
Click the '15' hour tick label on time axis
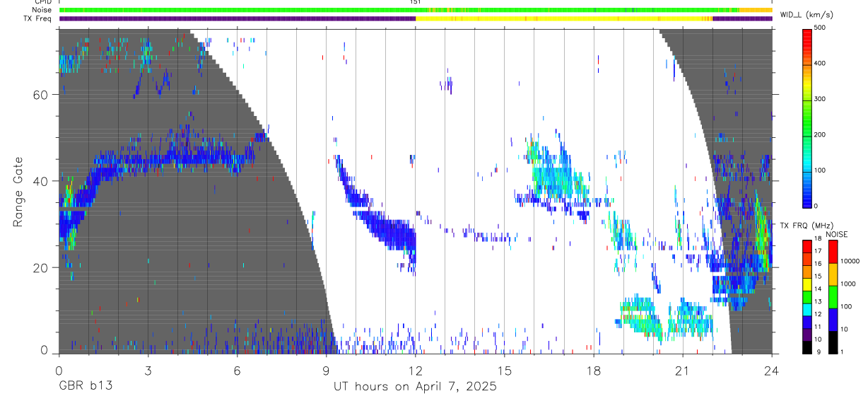coord(505,371)
